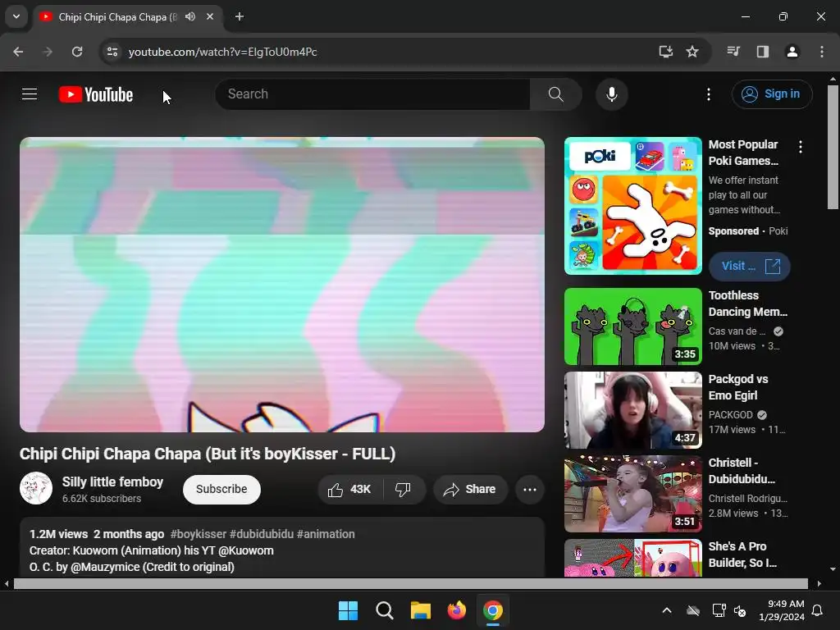Click the #animation hashtag
Viewport: 840px width, 630px height.
[x=326, y=534]
